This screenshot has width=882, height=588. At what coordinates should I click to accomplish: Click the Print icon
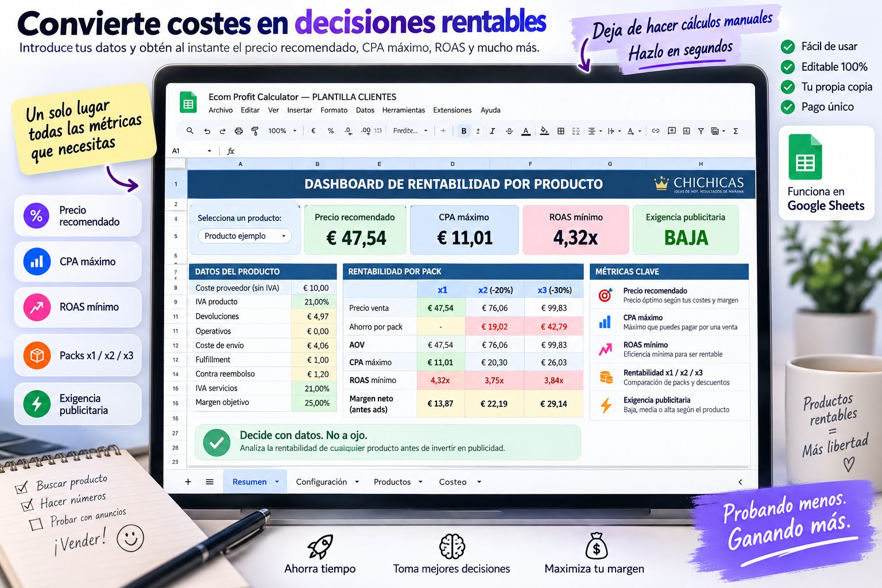click(239, 131)
